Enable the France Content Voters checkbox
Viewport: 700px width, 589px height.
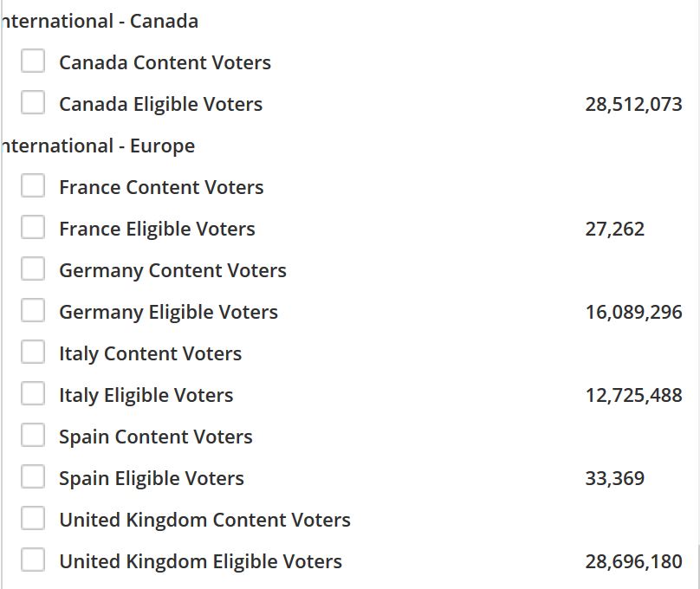(33, 185)
